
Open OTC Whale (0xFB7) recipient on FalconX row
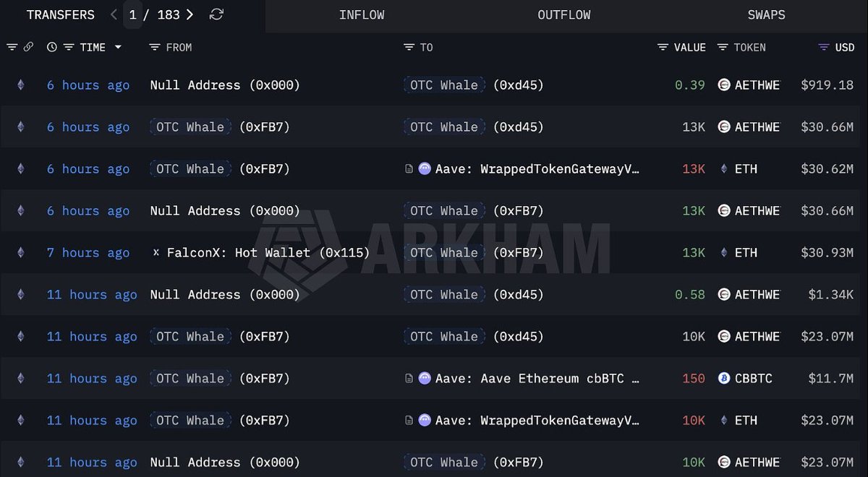[x=474, y=253]
